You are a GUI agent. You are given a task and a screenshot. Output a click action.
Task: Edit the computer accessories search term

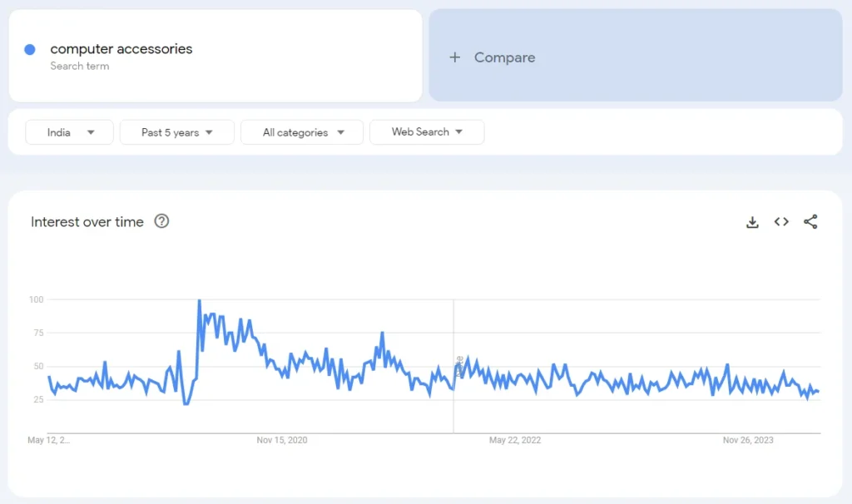(x=121, y=49)
